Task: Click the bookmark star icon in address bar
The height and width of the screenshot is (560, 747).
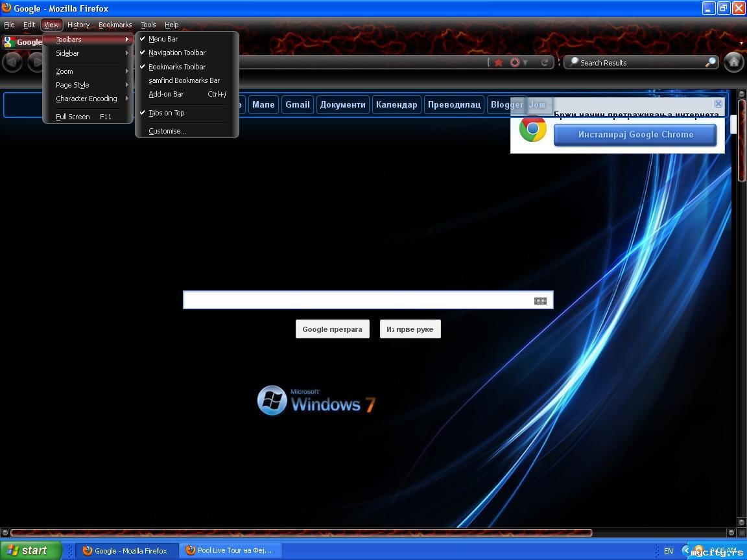Action: click(499, 62)
